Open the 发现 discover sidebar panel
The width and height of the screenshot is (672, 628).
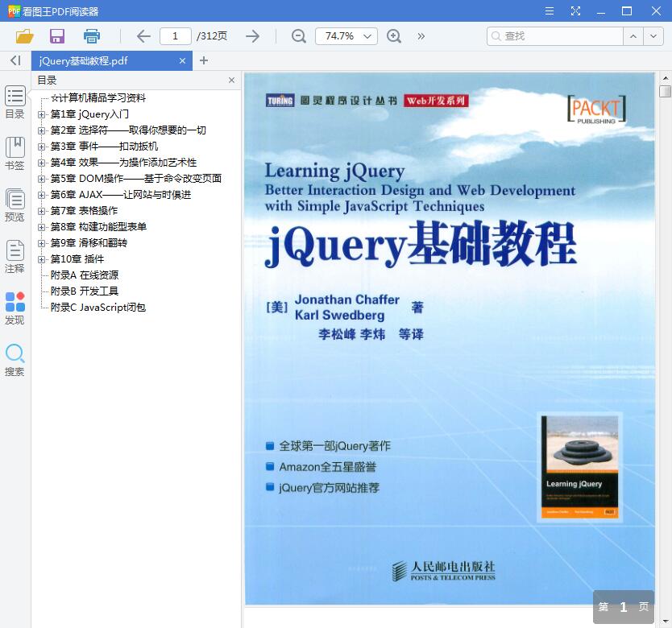pos(15,308)
